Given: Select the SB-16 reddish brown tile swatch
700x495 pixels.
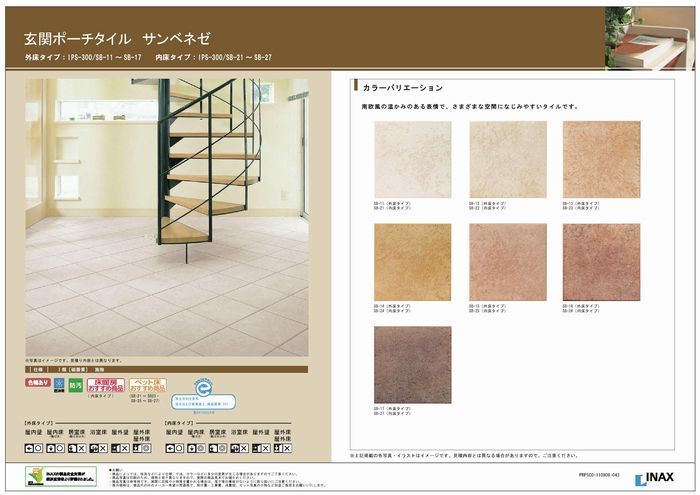Looking at the screenshot, I should (x=601, y=262).
